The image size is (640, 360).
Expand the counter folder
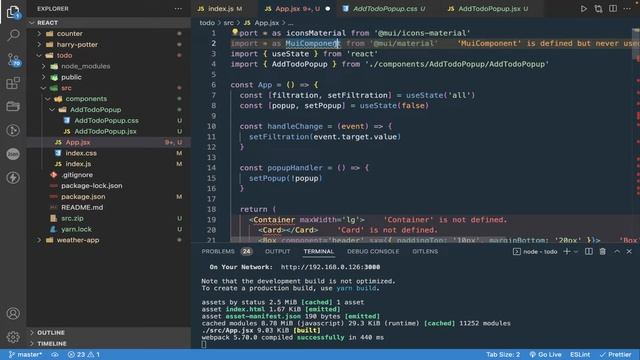(x=69, y=33)
